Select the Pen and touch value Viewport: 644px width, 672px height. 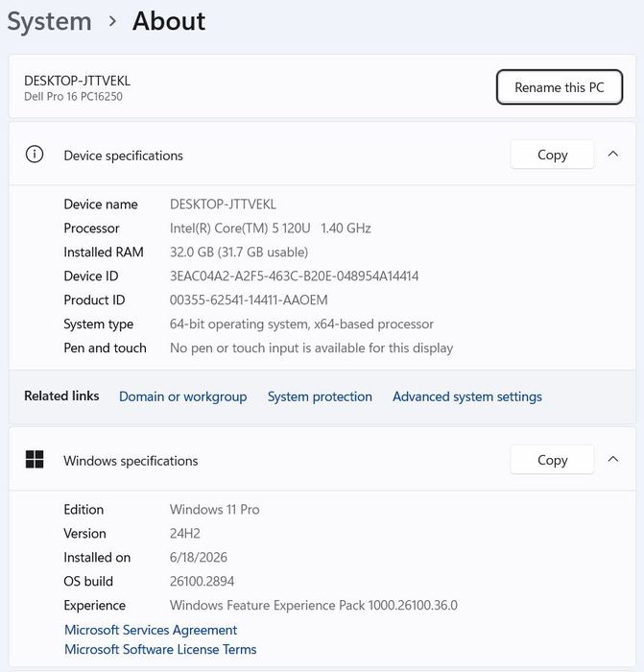coord(312,348)
